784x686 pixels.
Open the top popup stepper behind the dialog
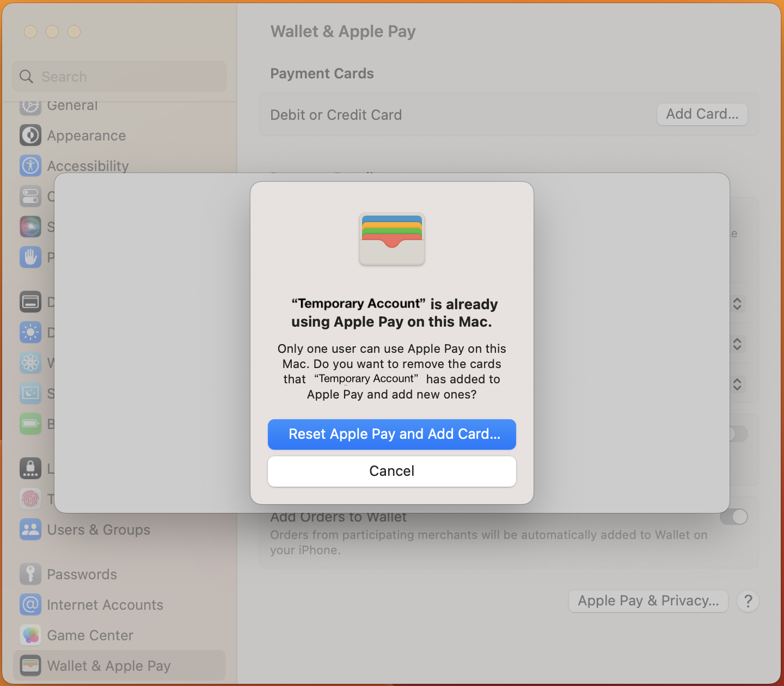[x=737, y=304]
